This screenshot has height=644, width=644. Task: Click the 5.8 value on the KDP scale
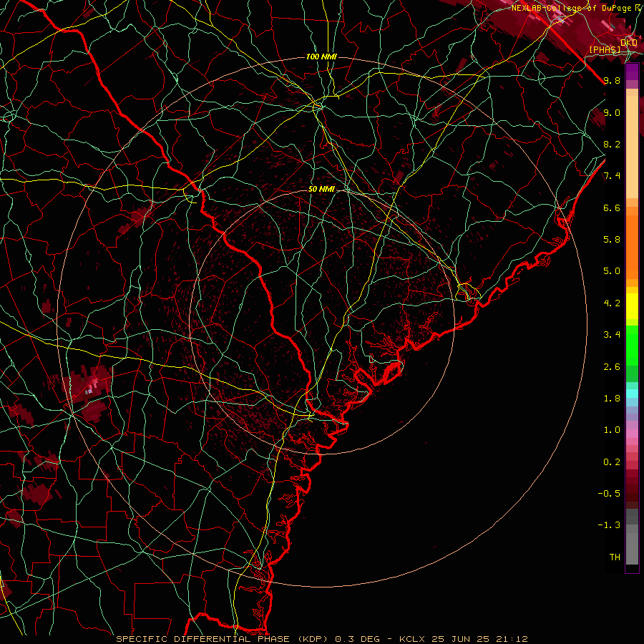pos(612,240)
